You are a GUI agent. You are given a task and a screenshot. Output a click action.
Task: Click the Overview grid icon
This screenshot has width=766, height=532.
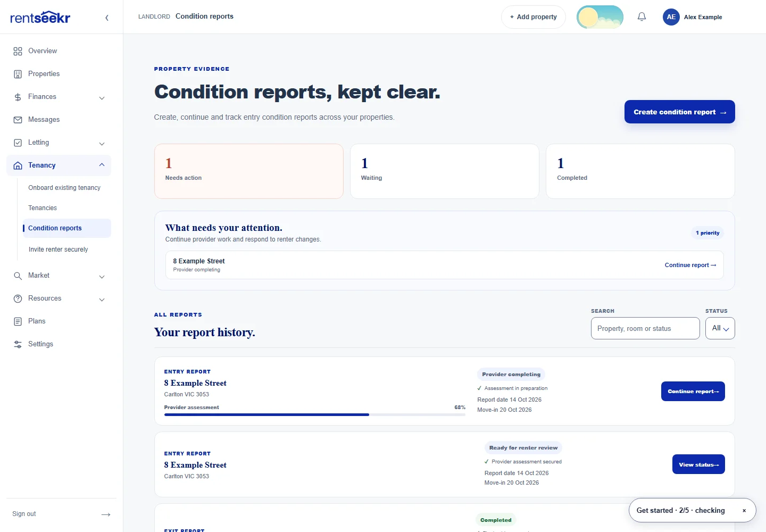[18, 51]
